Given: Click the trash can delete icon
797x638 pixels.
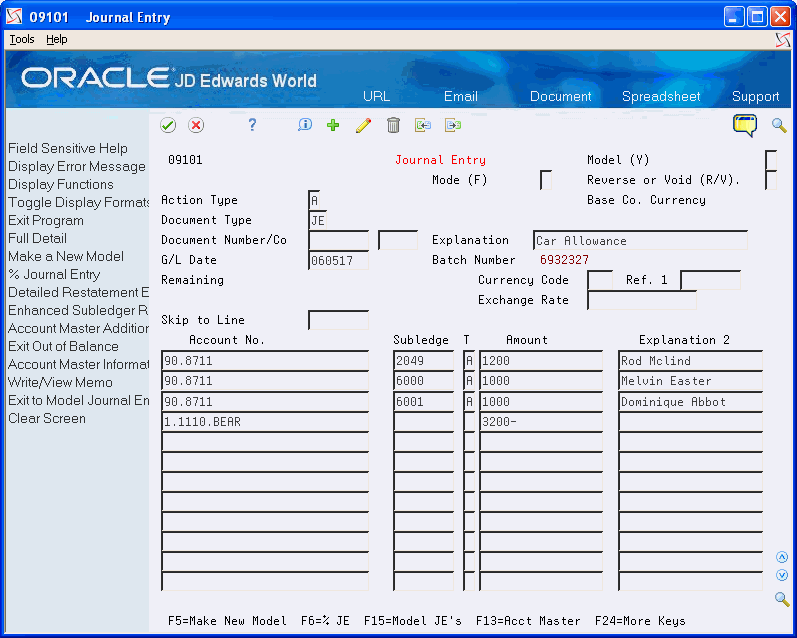Looking at the screenshot, I should [393, 125].
